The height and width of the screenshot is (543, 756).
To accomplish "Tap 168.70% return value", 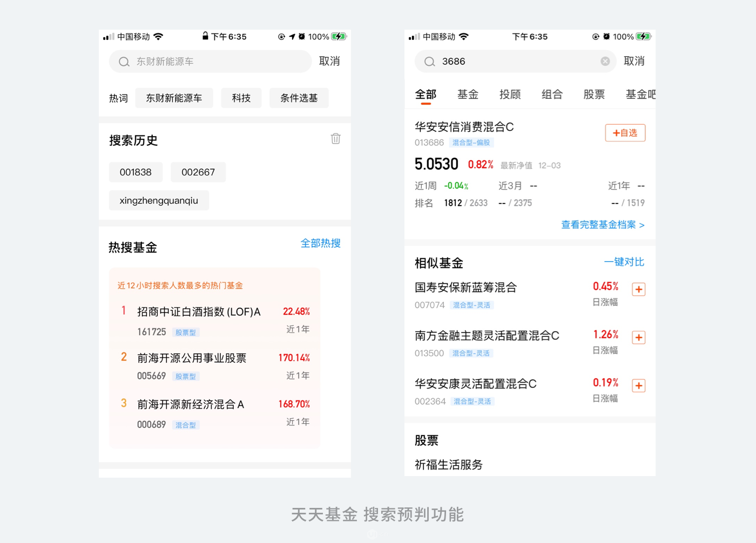I will 294,404.
